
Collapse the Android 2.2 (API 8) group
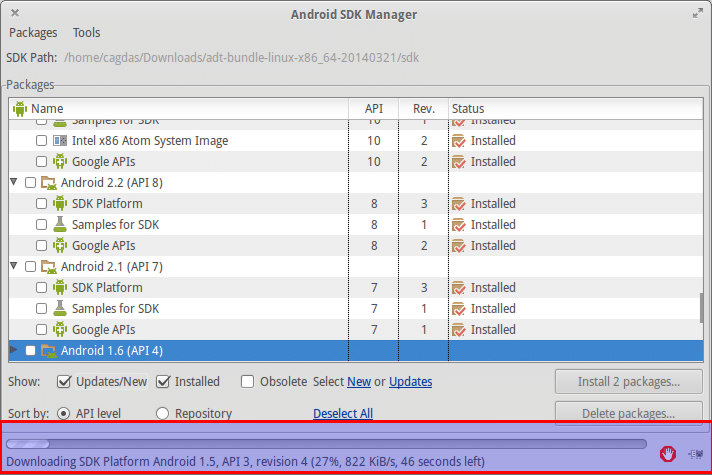click(x=14, y=182)
